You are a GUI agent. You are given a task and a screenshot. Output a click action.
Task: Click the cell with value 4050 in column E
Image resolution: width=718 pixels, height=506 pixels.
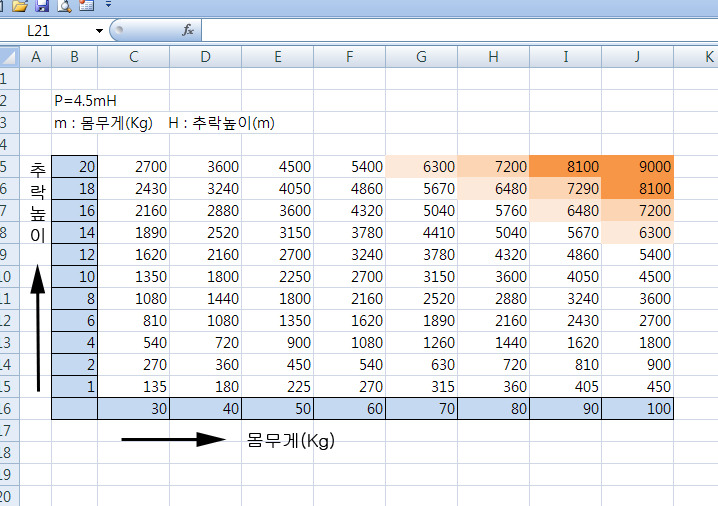pos(277,189)
